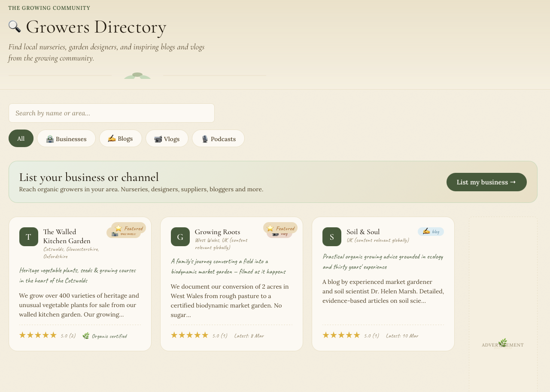Viewport: 550px width, 392px height.
Task: Click the blog pen badge on Soil & Soul
Action: tap(431, 231)
